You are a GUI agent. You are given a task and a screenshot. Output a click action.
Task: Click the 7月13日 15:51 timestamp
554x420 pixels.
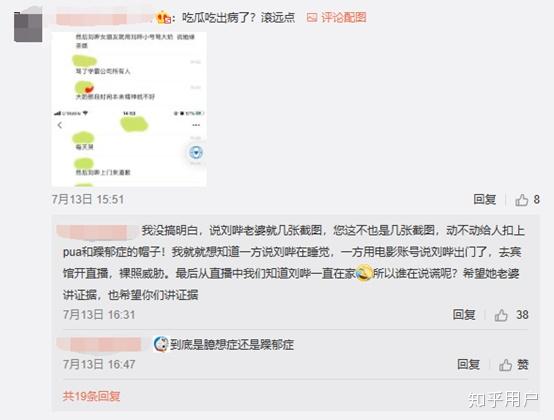click(88, 200)
